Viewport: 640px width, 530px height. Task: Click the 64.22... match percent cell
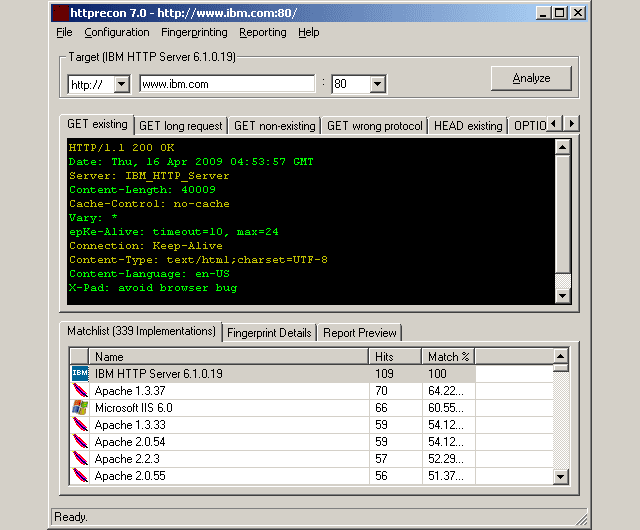click(449, 391)
